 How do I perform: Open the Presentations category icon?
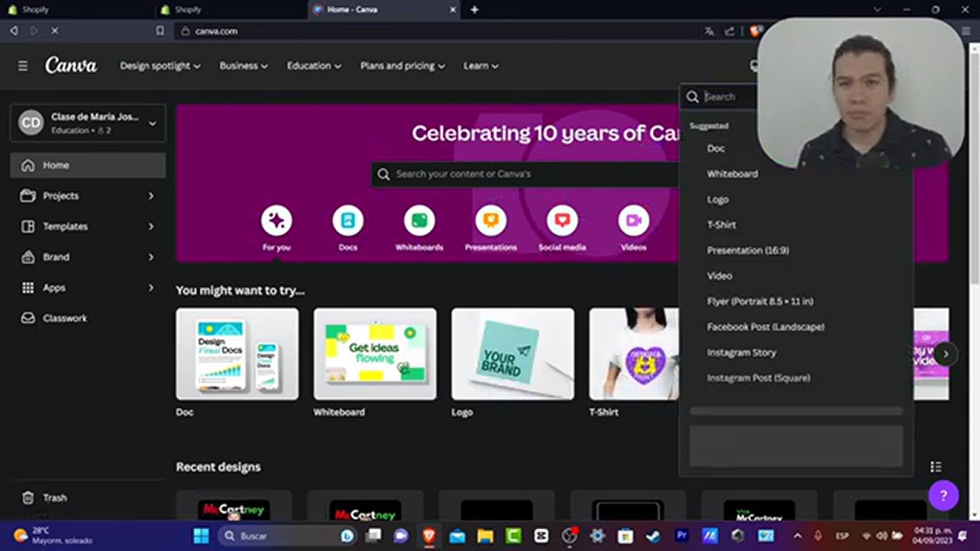[491, 220]
